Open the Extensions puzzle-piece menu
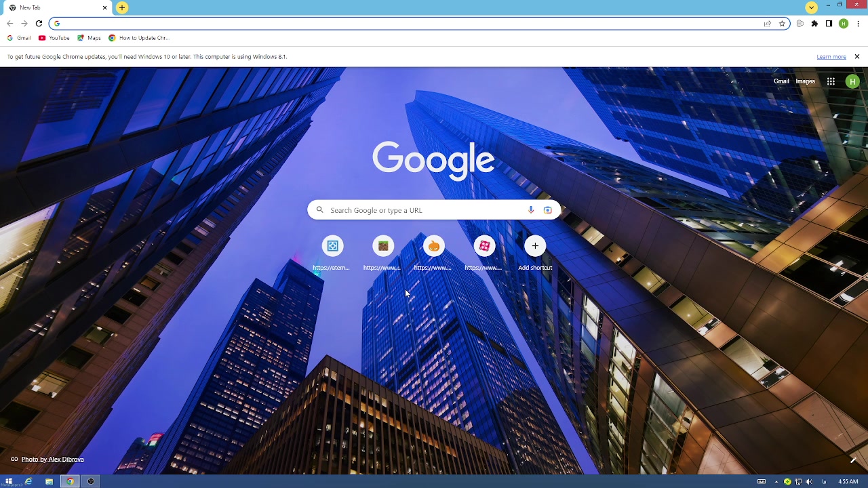Screen dimensions: 868x488 click(814, 24)
